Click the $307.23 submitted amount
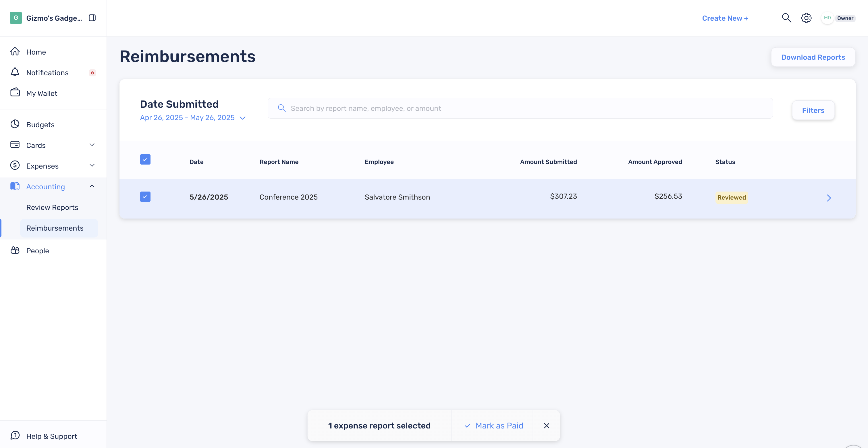Screen dimensions: 868x448 tap(563, 196)
